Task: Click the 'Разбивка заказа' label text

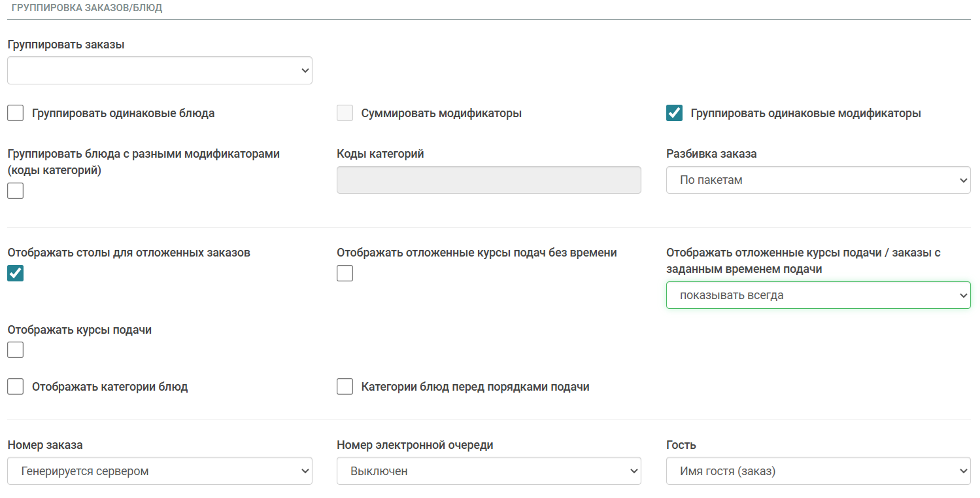Action: click(711, 154)
